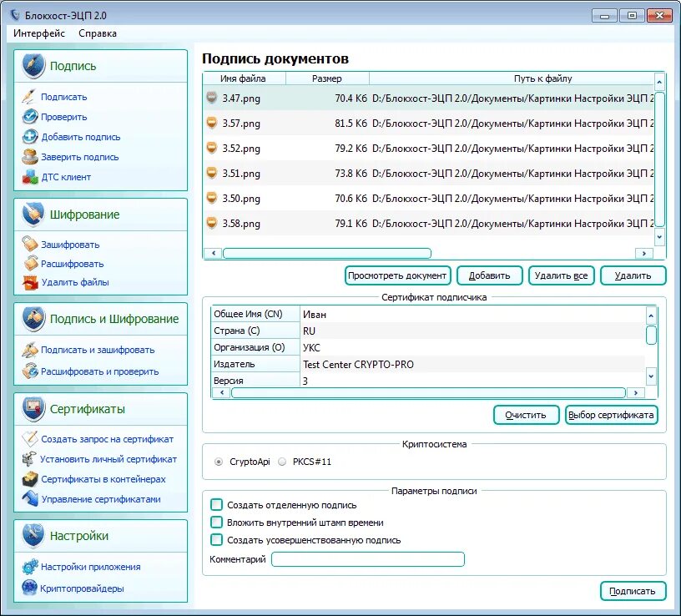The width and height of the screenshot is (681, 616).
Task: Check Вложить внутренний штамп времени
Action: 216,523
